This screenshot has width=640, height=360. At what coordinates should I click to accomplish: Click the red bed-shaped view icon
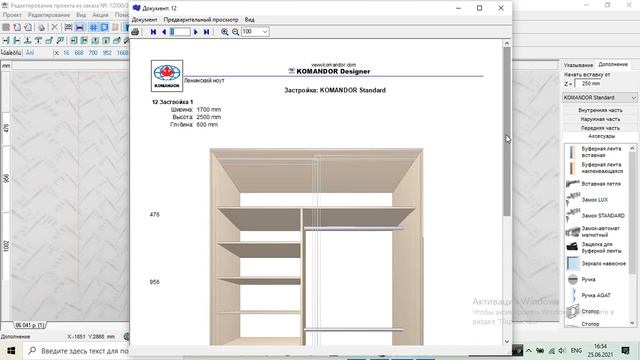click(x=68, y=27)
